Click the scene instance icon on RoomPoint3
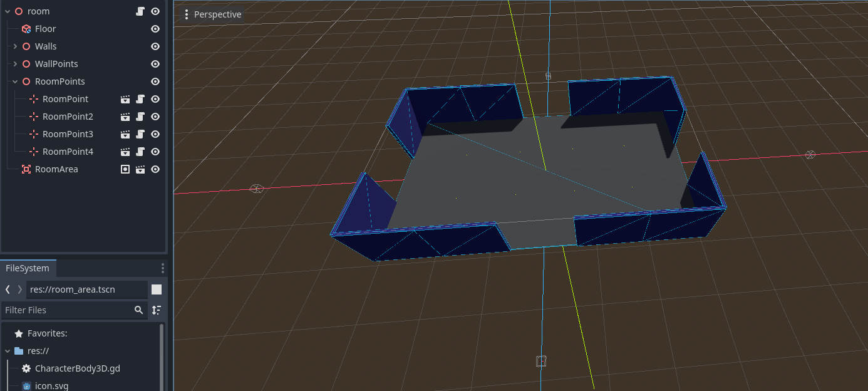 (125, 134)
